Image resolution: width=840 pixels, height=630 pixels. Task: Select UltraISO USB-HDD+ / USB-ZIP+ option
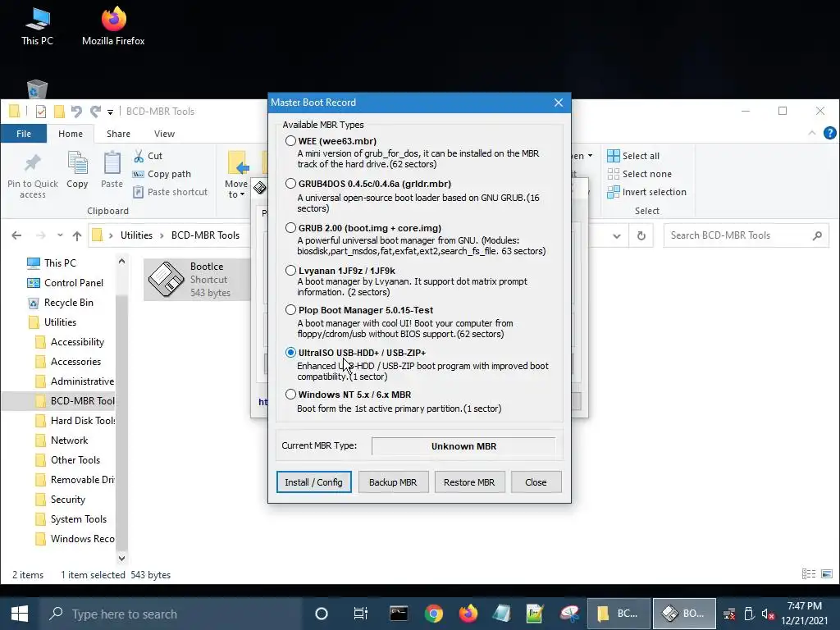point(290,353)
